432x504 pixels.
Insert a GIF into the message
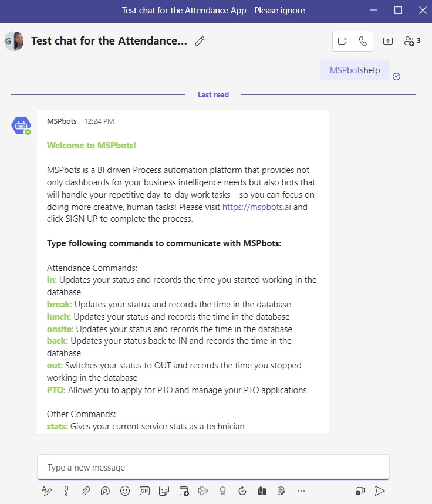144,491
